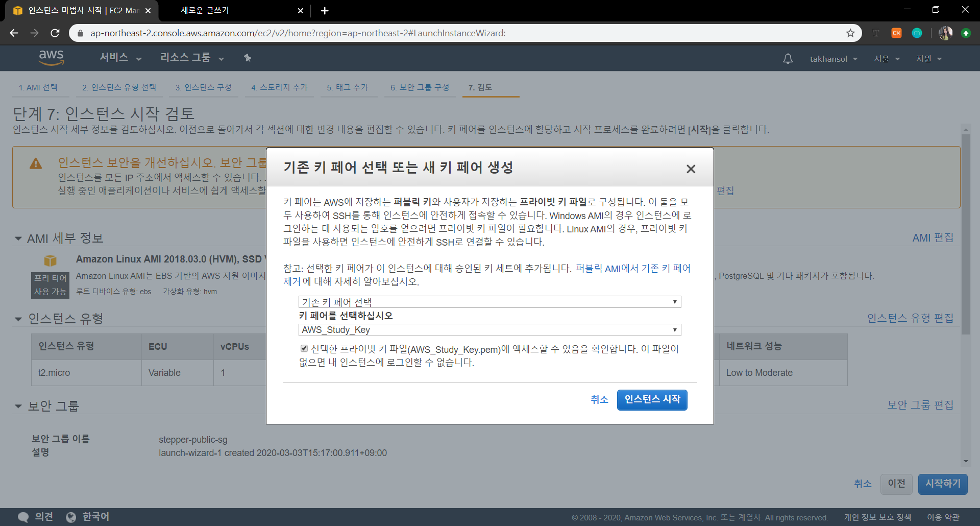Go to step 3 인스턴스 구성 tab
The image size is (980, 526).
[x=204, y=87]
